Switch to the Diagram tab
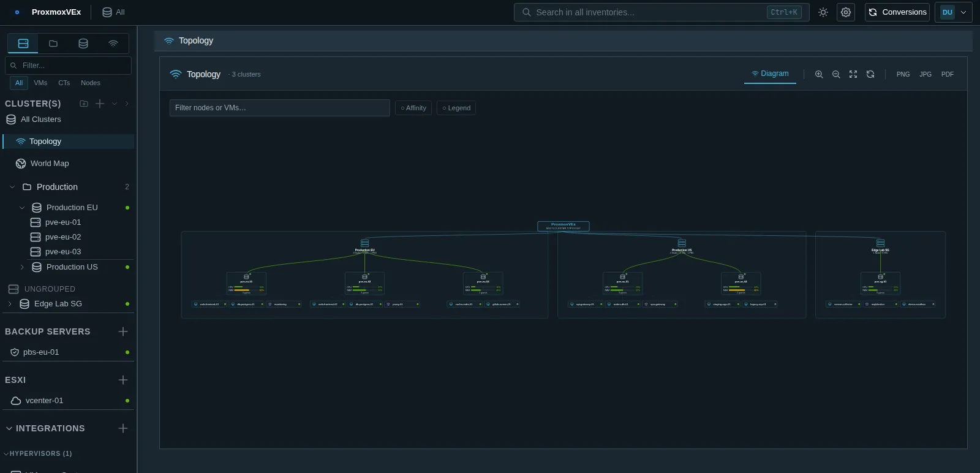This screenshot has height=473, width=980. [x=770, y=74]
